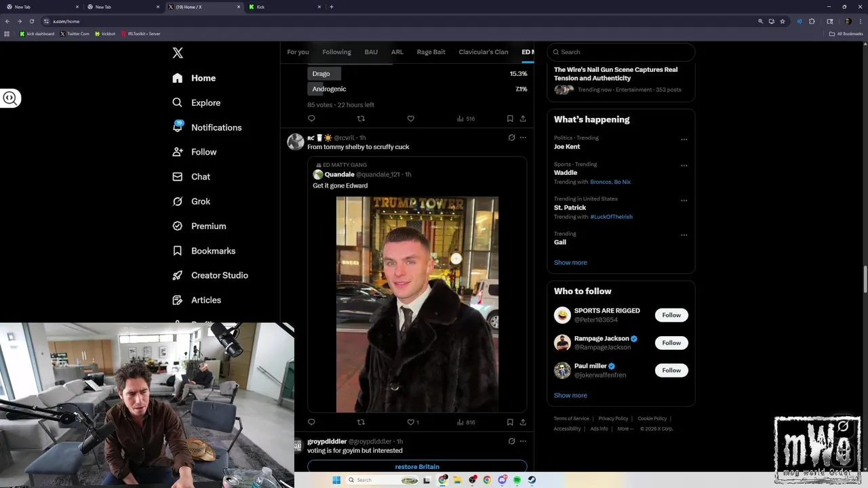View analytics showing 816 views
Image resolution: width=868 pixels, height=488 pixels.
click(x=466, y=422)
